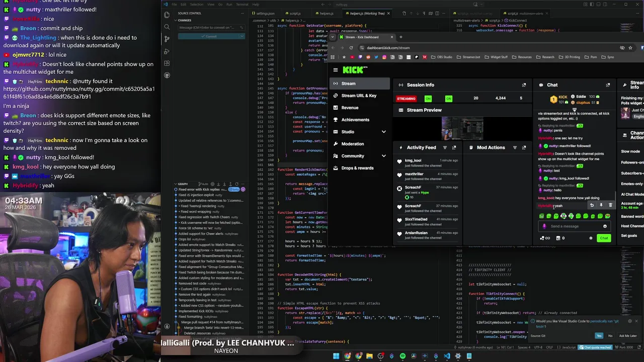Open OBS Studio bookmark folder
The width and height of the screenshot is (644, 362).
(442, 57)
